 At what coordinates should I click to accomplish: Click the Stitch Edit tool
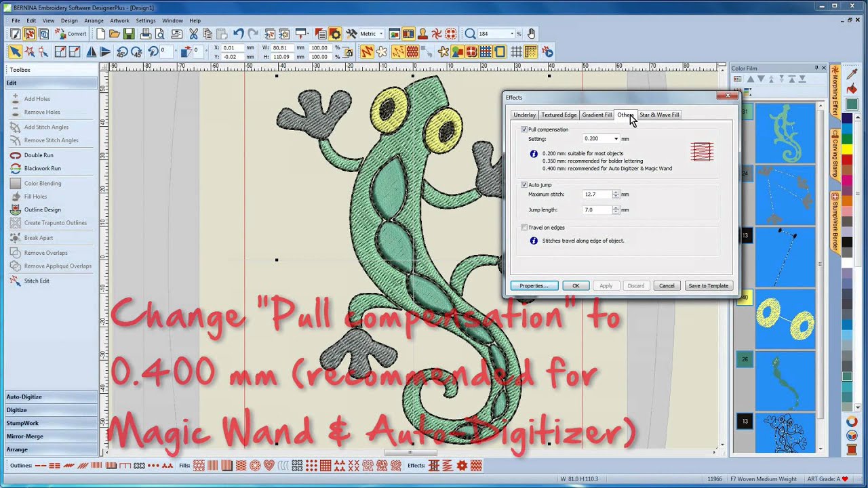coord(37,281)
